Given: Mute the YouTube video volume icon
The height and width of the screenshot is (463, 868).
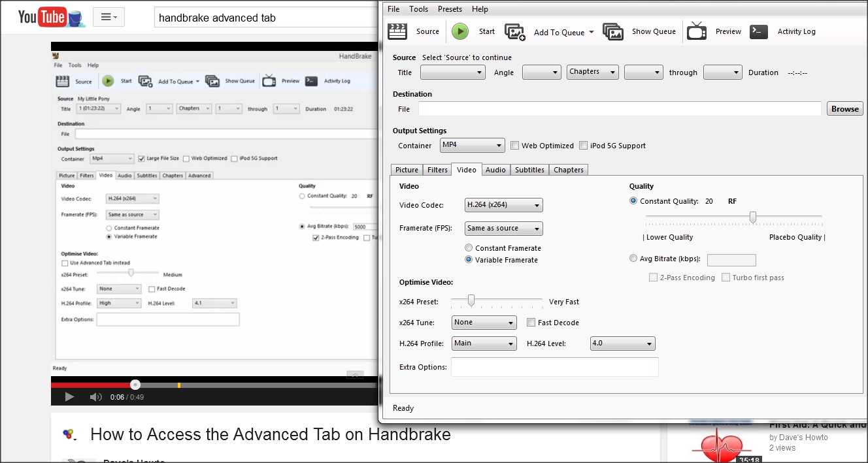Looking at the screenshot, I should point(95,396).
